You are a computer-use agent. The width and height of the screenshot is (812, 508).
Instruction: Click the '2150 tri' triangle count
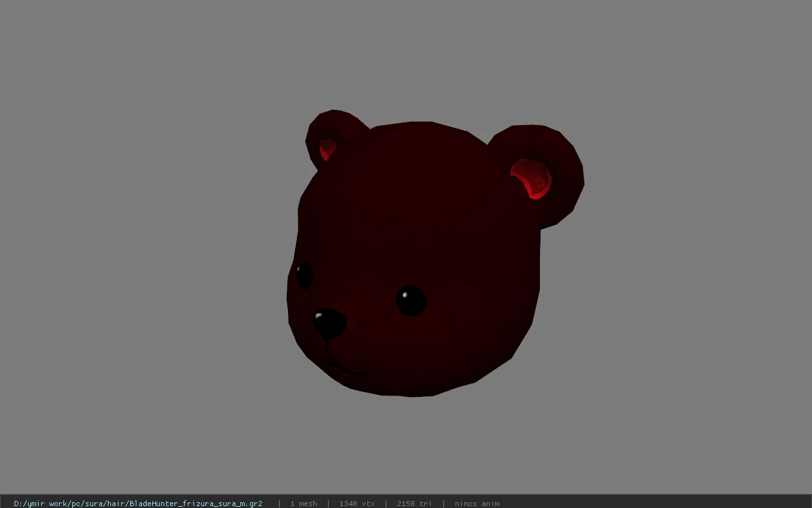click(x=414, y=504)
